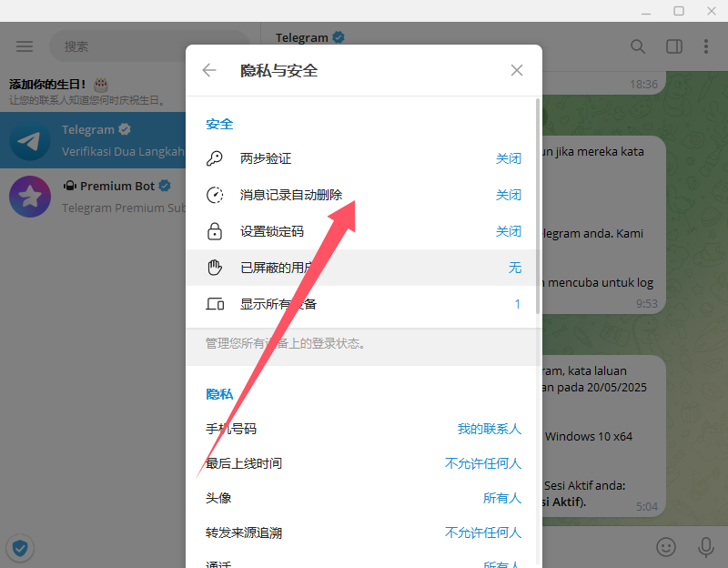Open 两步验证 two-step verification setting
Viewport: 728px width, 568px height.
point(363,158)
